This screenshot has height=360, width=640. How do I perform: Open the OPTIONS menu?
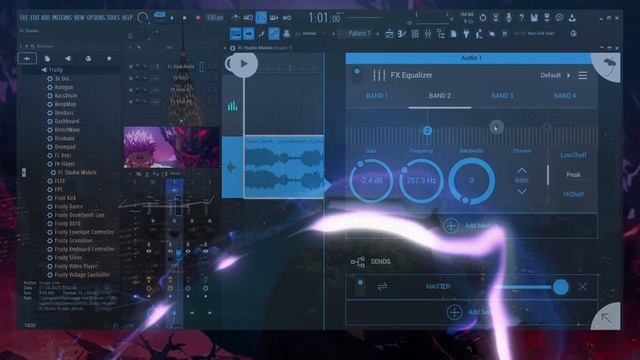(x=96, y=18)
